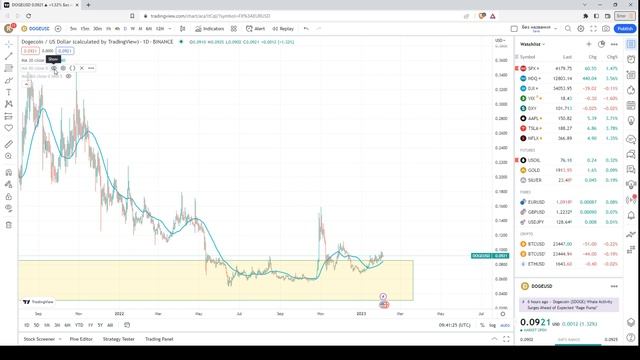The image size is (640, 360).
Task: Set chart range to YTD
Action: 79,325
